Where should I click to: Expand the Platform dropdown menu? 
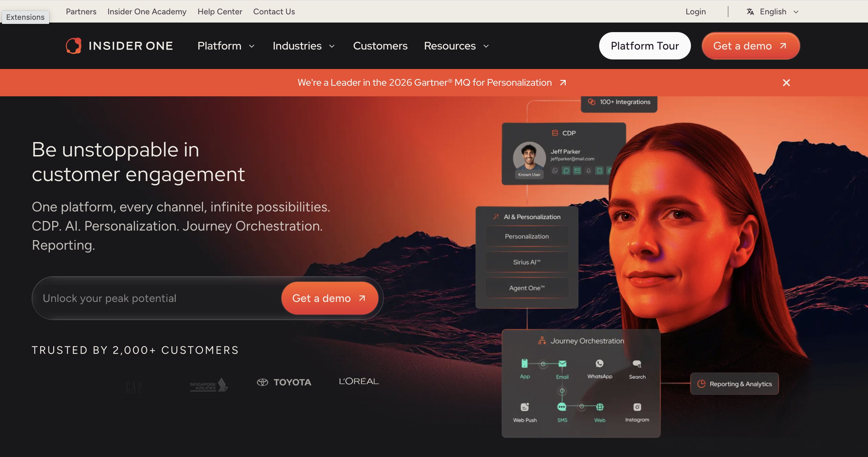tap(226, 46)
